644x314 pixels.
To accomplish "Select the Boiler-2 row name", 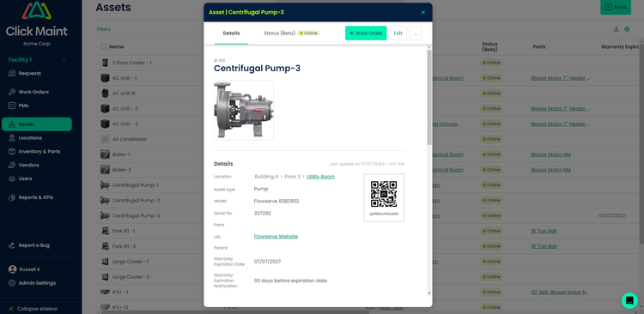I will (x=122, y=170).
